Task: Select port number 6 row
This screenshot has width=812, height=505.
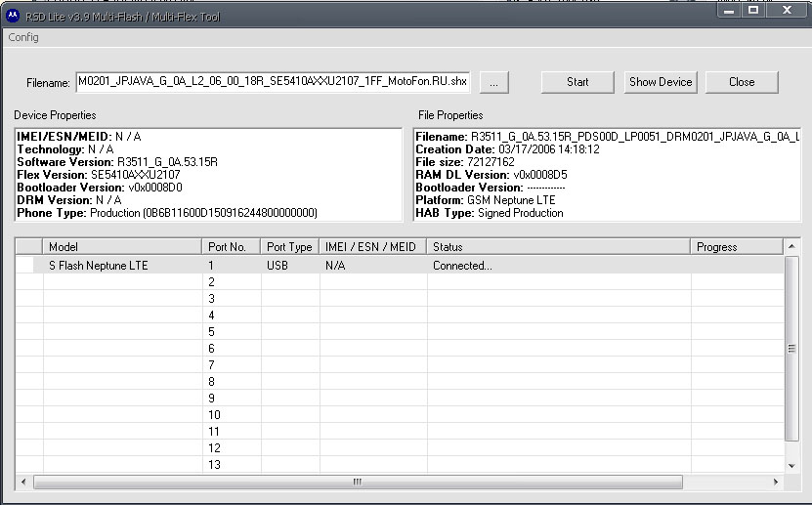Action: pyautogui.click(x=400, y=348)
